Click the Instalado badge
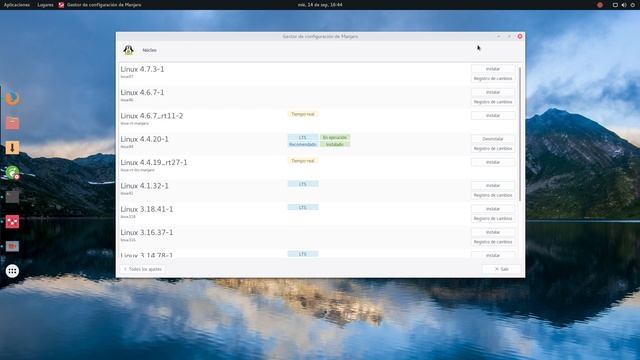Viewport: 640px width, 360px height. [335, 144]
